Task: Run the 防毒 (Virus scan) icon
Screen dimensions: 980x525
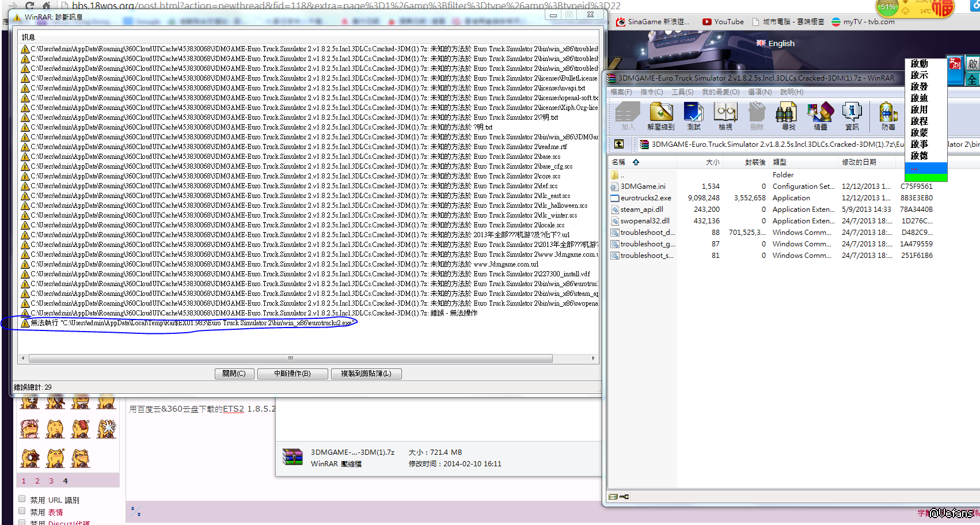Action: tap(888, 116)
